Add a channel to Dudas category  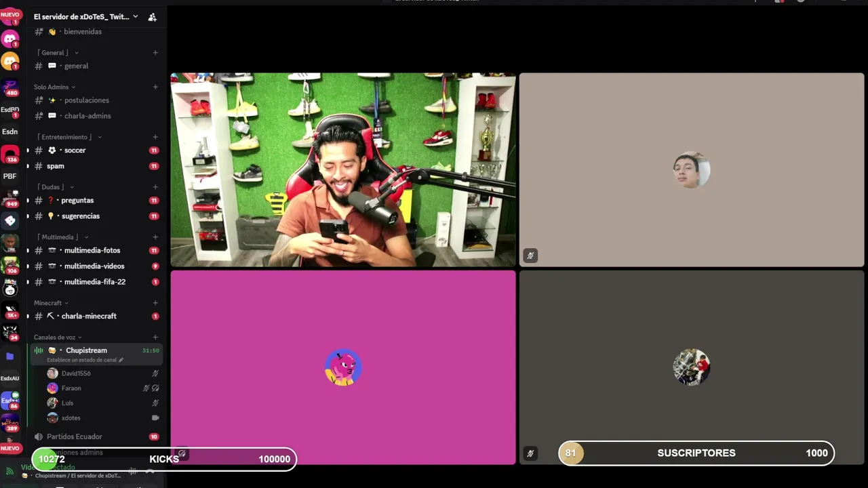[155, 187]
